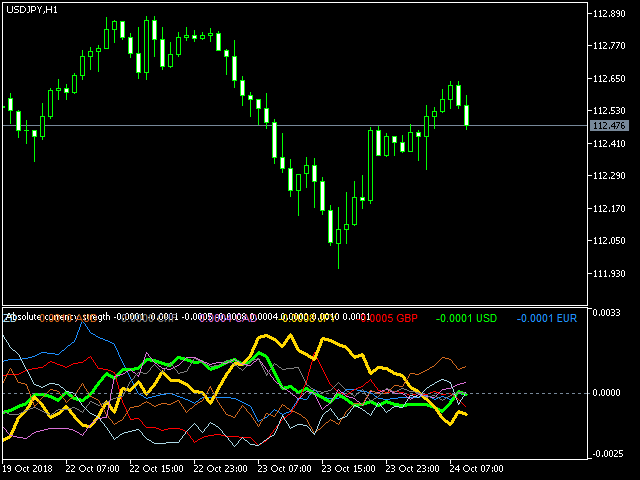
Task: Select the last candle on the chart
Action: point(466,114)
